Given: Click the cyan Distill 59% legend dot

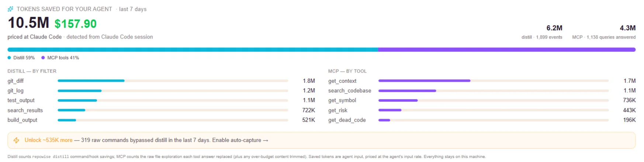Looking at the screenshot, I should tap(9, 58).
